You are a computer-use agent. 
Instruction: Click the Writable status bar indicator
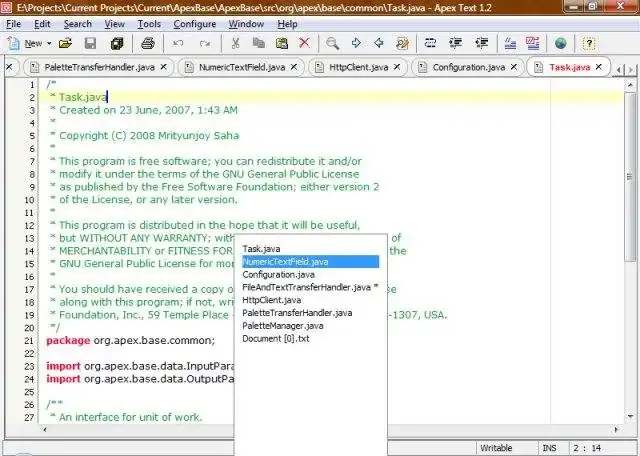496,448
